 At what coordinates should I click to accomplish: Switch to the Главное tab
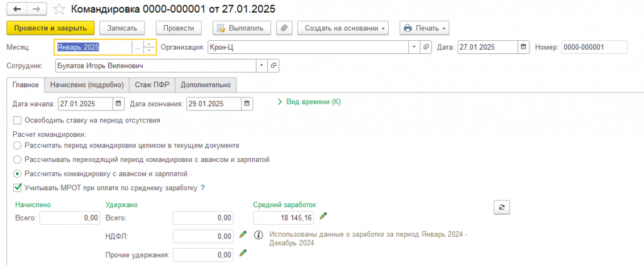point(26,85)
